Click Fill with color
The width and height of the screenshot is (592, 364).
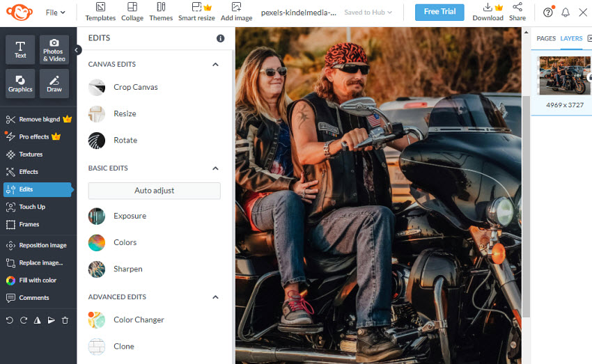pyautogui.click(x=31, y=280)
